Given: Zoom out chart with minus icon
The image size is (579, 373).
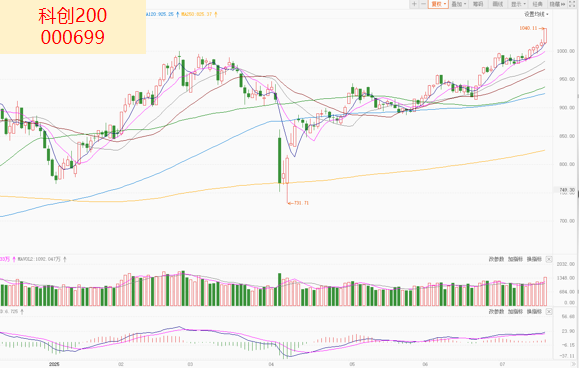Looking at the screenshot, I should 423,4.
